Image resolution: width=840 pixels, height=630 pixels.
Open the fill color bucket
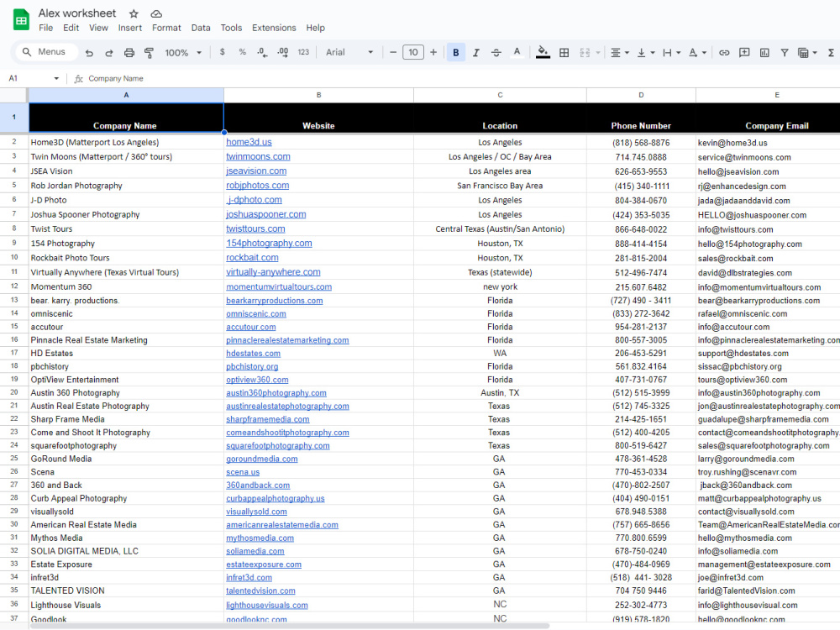[543, 52]
